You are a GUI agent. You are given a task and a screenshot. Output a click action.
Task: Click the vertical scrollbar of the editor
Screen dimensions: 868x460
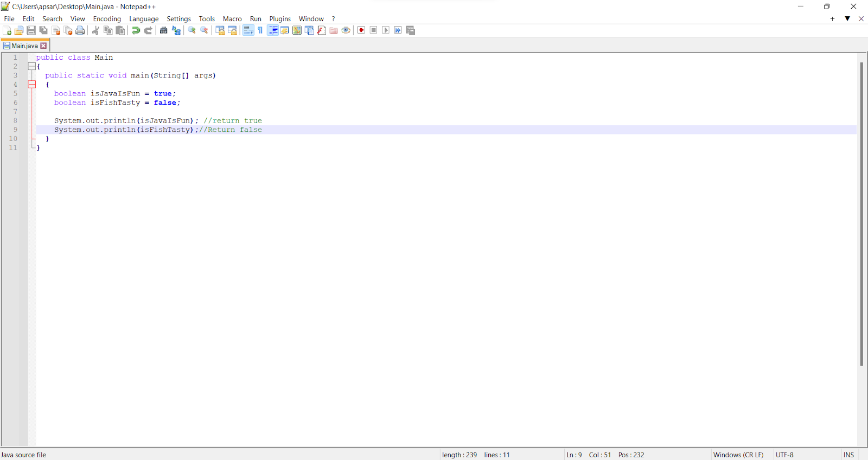click(x=861, y=214)
